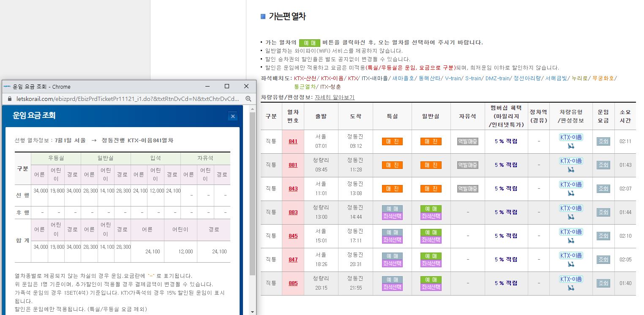Click the popup vertical scrollbar thumb
This screenshot has width=644, height=315.
(253, 193)
